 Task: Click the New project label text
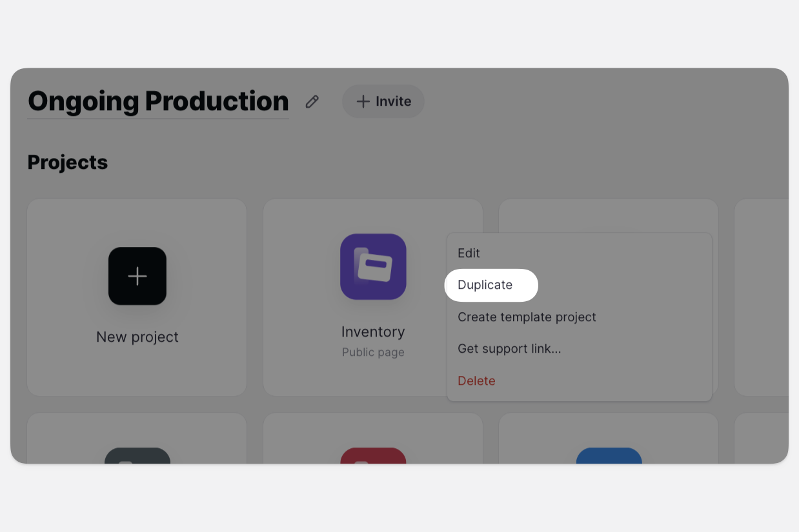tap(137, 337)
